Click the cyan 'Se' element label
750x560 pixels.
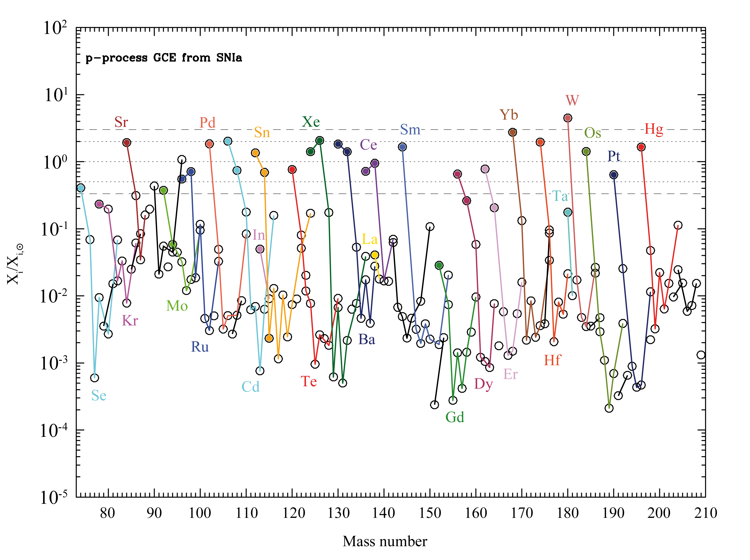coord(99,396)
